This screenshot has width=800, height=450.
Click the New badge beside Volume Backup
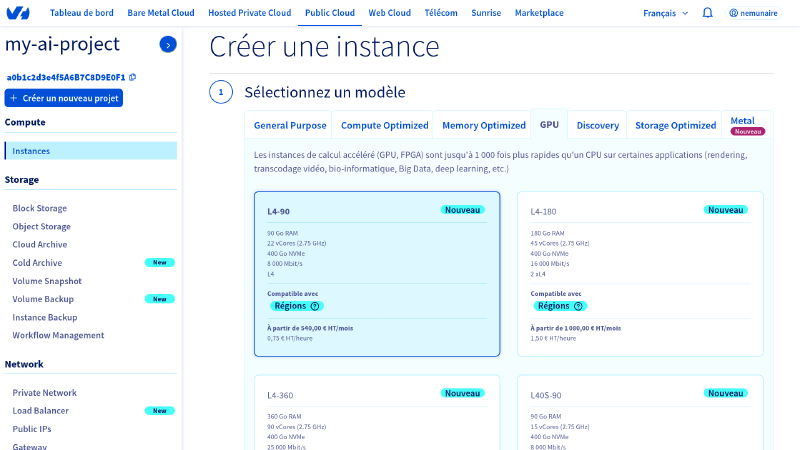(160, 299)
